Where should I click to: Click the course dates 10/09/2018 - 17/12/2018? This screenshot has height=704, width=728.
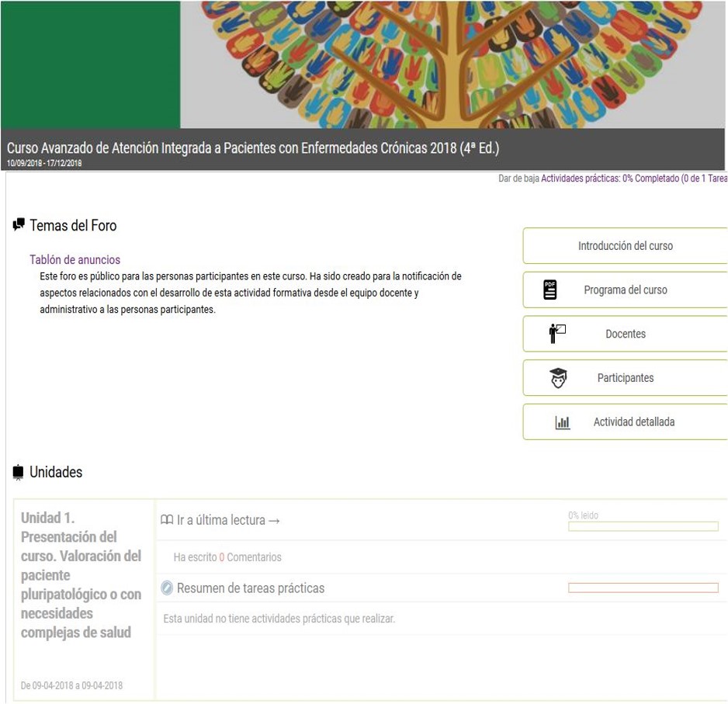click(44, 164)
